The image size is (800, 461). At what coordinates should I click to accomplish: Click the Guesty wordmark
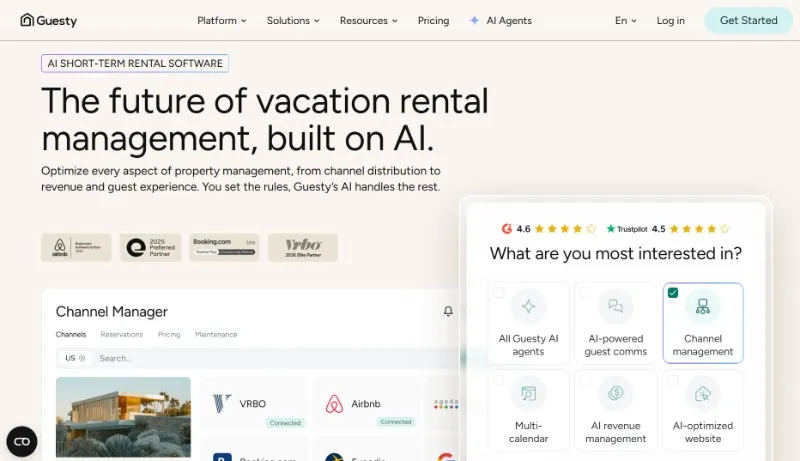point(57,21)
